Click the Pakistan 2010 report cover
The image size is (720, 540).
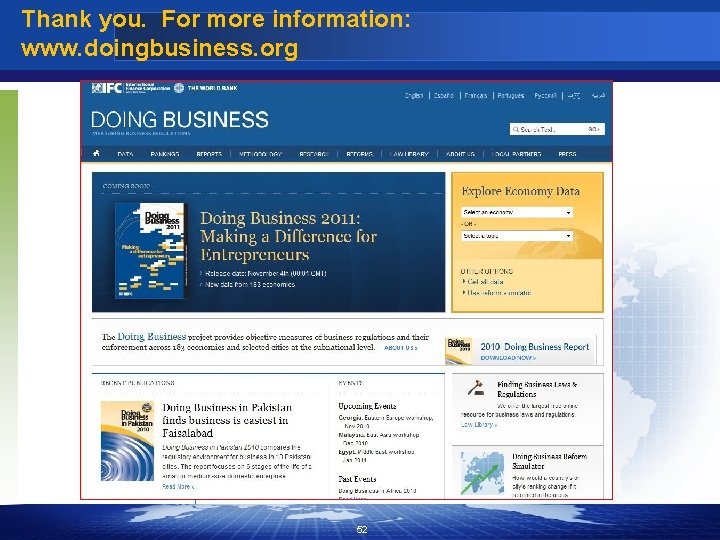(127, 441)
